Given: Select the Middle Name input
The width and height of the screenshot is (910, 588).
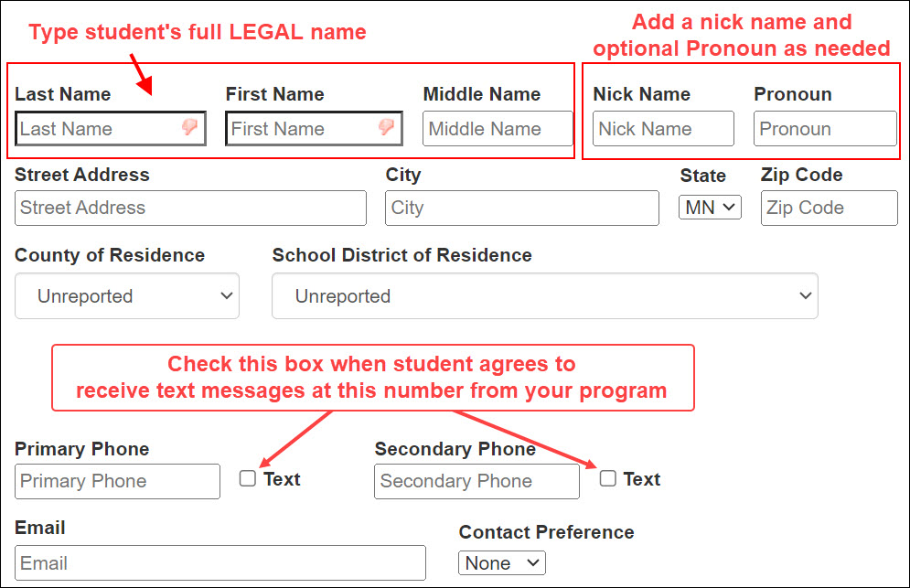Looking at the screenshot, I should tap(498, 129).
